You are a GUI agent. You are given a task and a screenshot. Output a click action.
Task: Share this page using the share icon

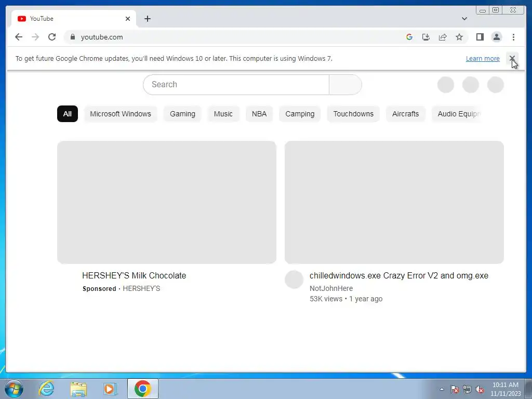pos(443,37)
